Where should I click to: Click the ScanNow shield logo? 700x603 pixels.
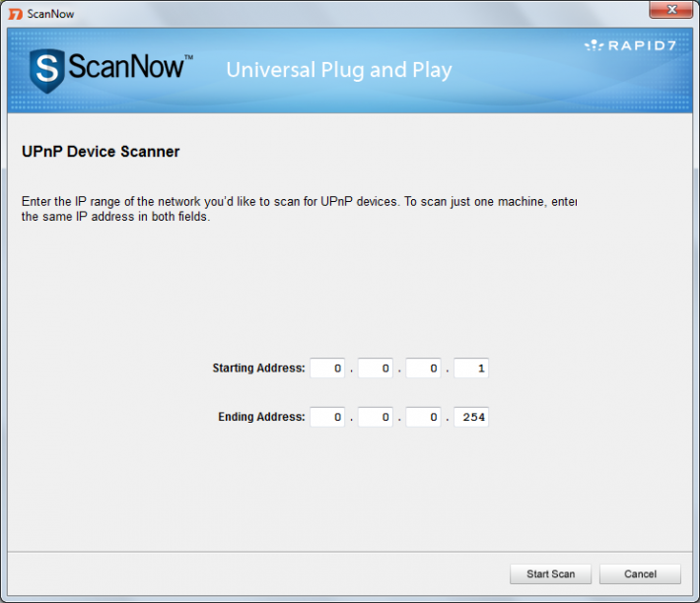click(47, 71)
